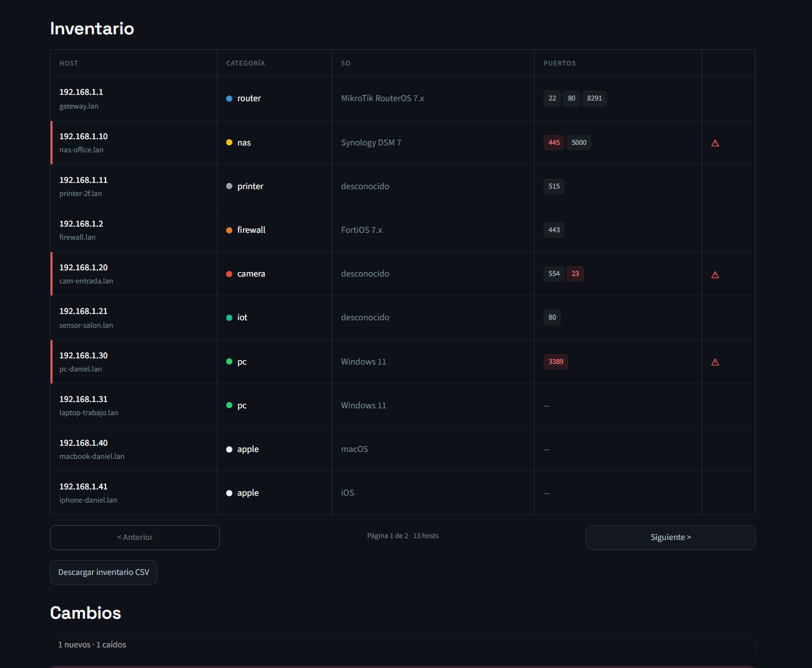Image resolution: width=812 pixels, height=668 pixels.
Task: Click port badge 8291
Action: [x=595, y=99]
